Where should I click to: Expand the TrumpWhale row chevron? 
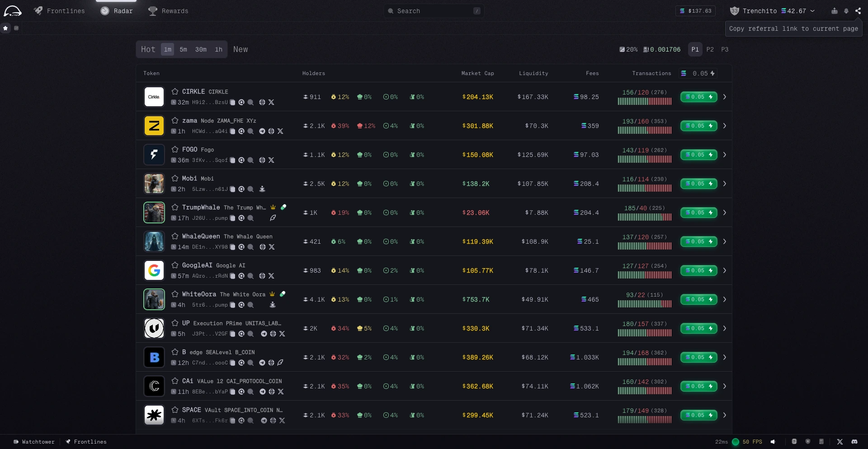pyautogui.click(x=725, y=213)
